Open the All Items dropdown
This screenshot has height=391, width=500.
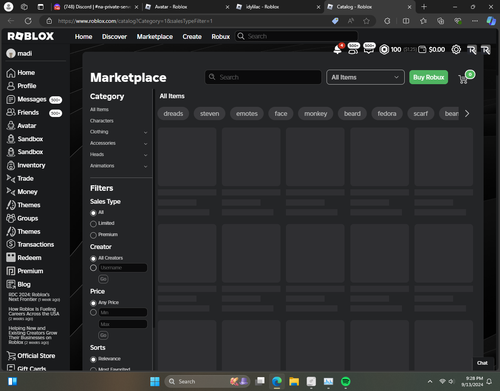[x=365, y=77]
